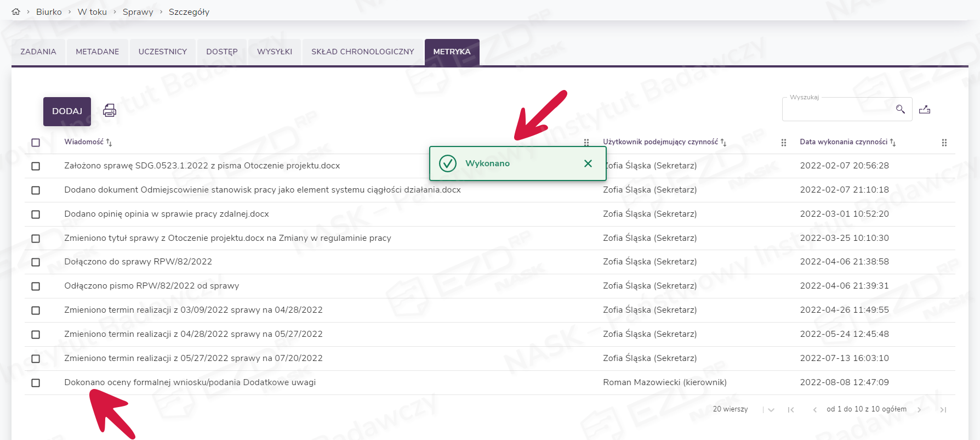The width and height of the screenshot is (980, 440).
Task: Open column menu for Data wykonania czynności
Action: pyautogui.click(x=944, y=143)
